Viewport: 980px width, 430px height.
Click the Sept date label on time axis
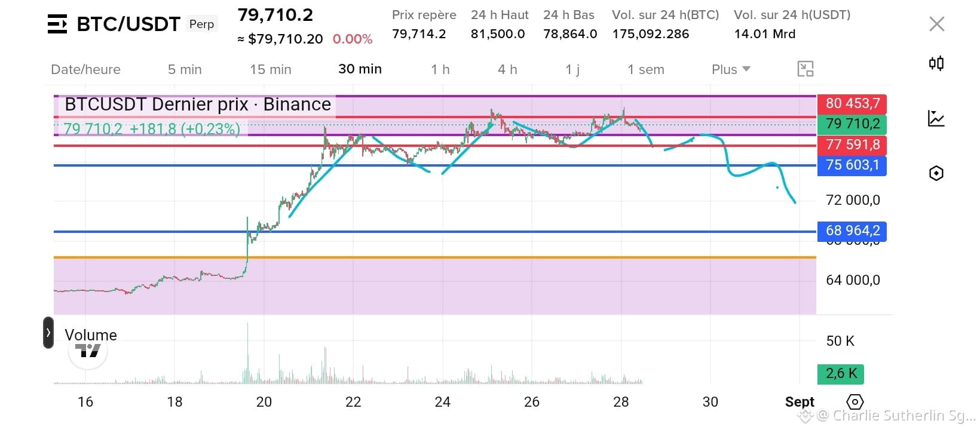pos(800,402)
